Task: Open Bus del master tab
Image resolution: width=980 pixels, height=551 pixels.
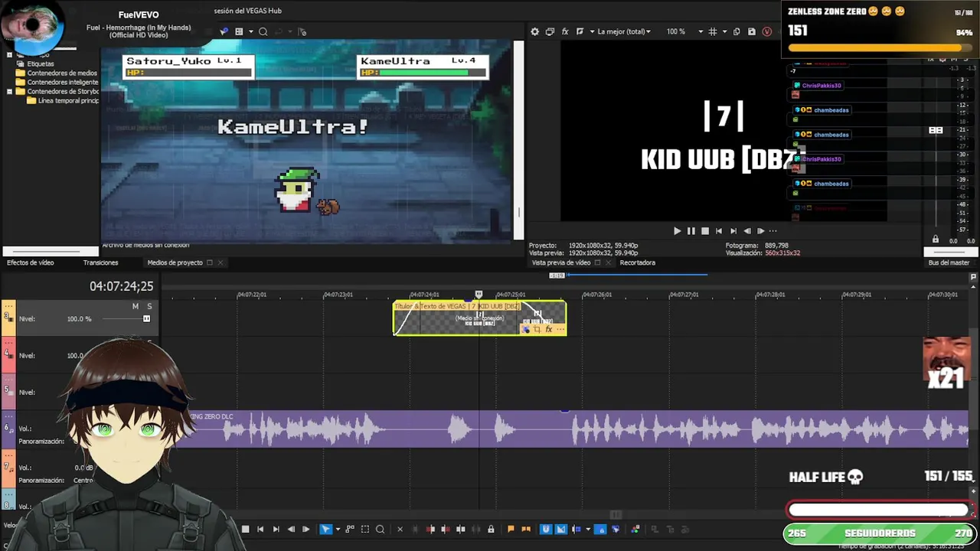Action: [949, 262]
